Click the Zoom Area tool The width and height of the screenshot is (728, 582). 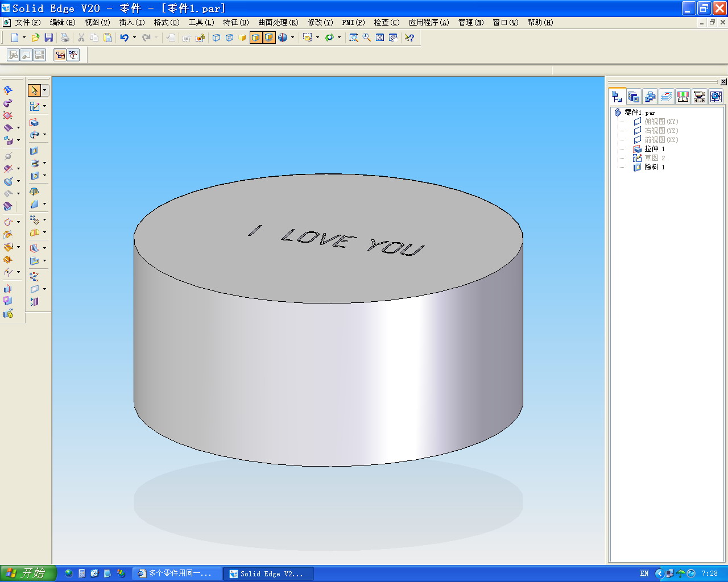coord(353,38)
